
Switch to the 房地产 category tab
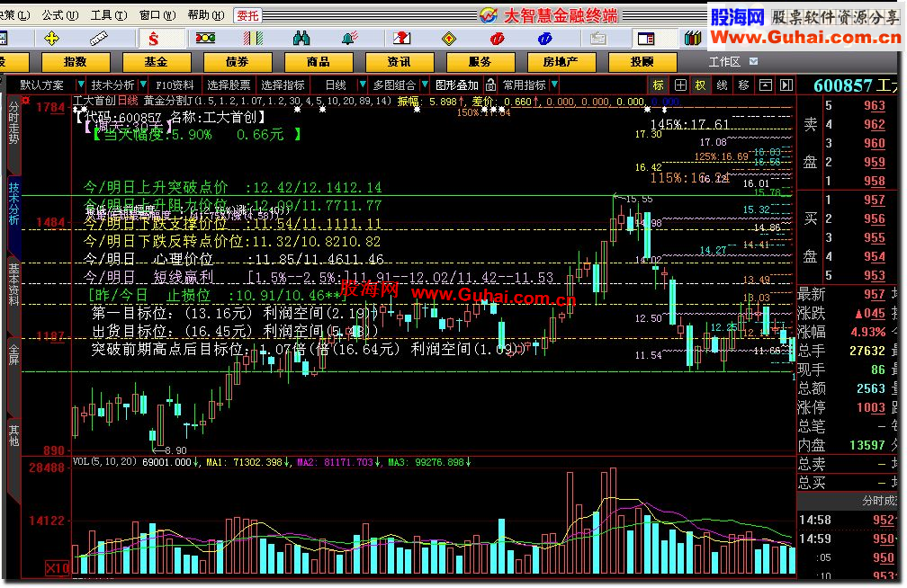[561, 61]
